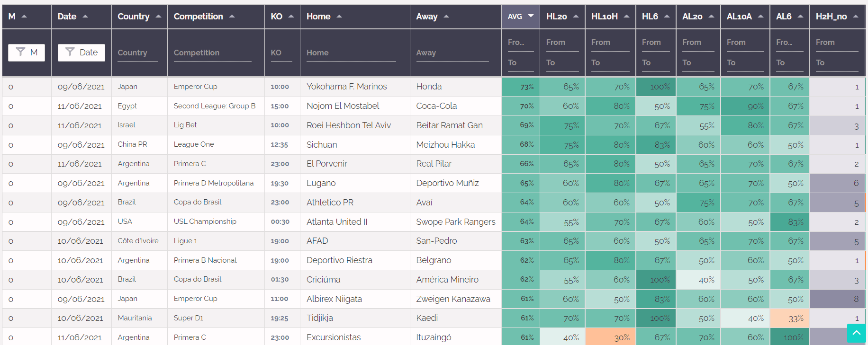Click the From field under the AVG column
868x345 pixels.
pos(520,42)
